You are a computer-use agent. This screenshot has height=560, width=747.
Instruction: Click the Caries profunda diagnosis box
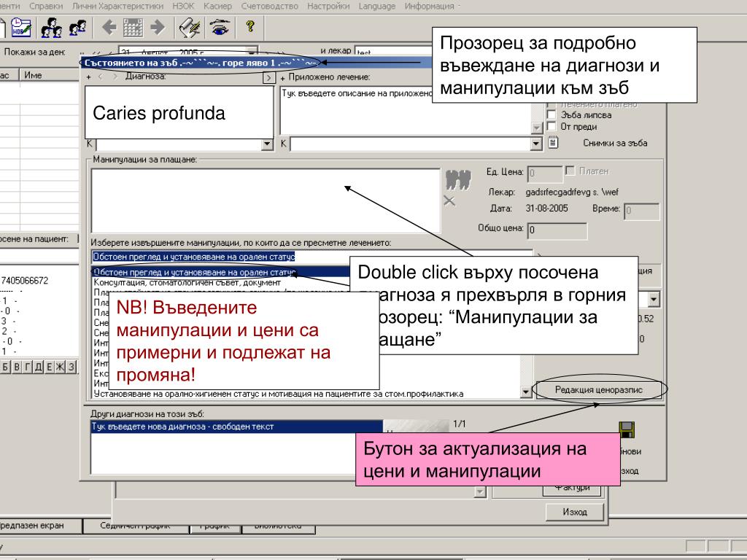[179, 113]
